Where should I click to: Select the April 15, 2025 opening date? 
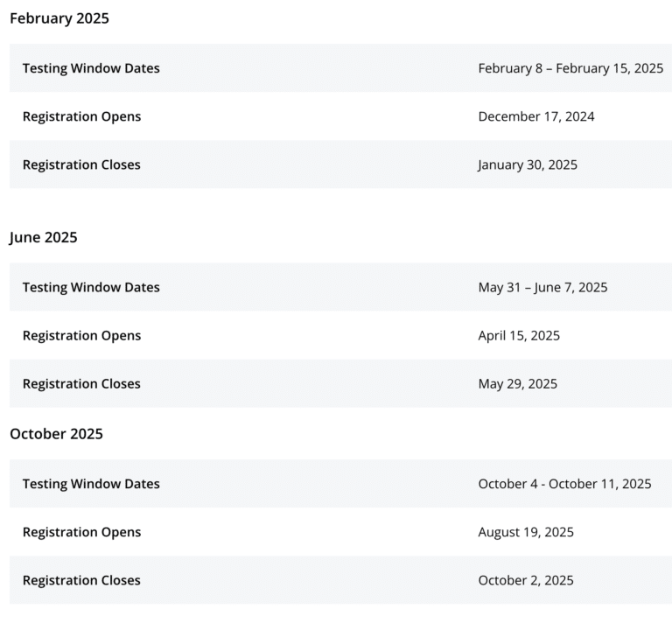519,335
